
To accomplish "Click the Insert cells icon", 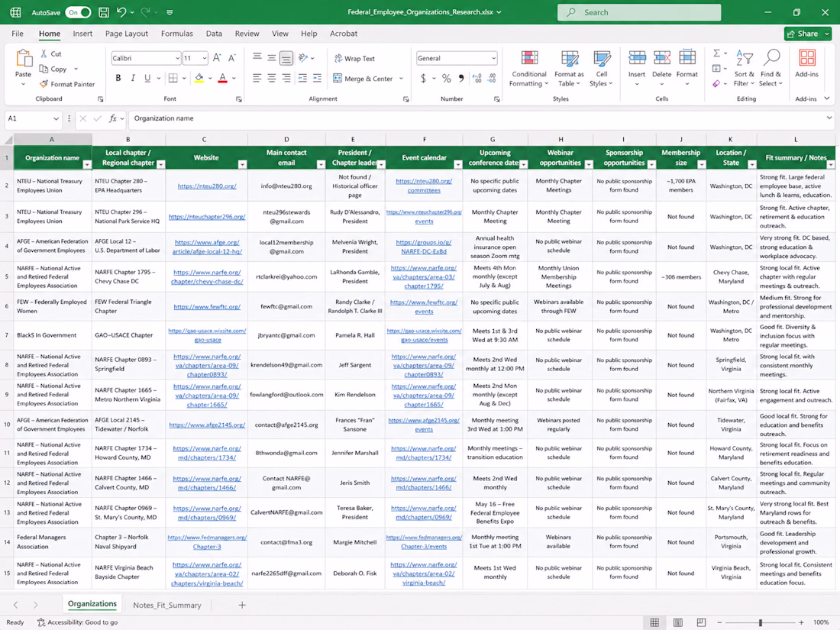I will (x=637, y=58).
